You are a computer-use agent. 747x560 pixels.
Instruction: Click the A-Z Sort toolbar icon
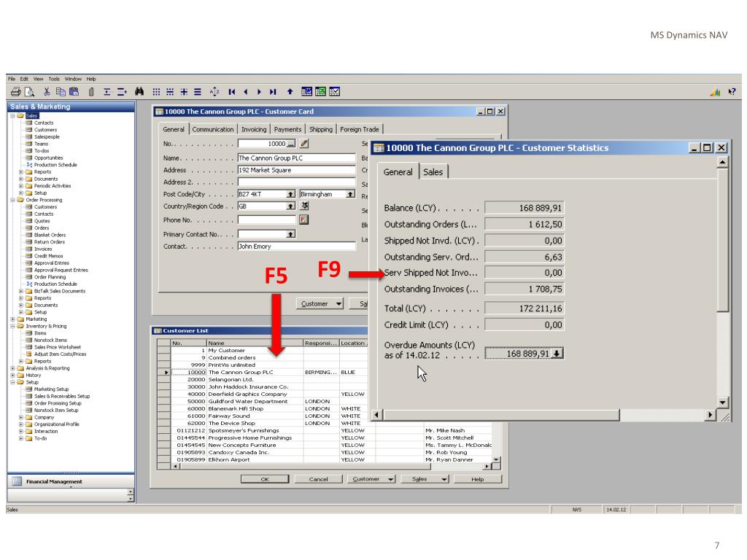tap(215, 92)
